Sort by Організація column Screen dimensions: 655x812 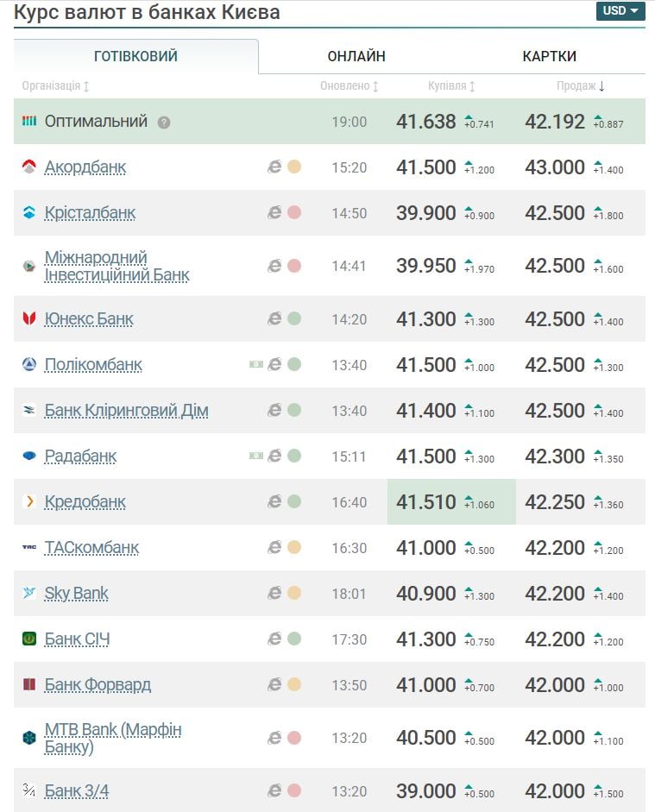pos(55,86)
